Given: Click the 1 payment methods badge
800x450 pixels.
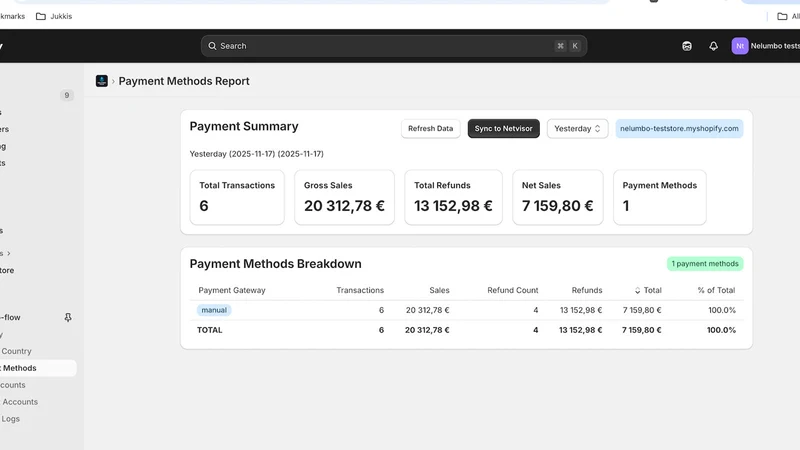Looking at the screenshot, I should pos(705,264).
